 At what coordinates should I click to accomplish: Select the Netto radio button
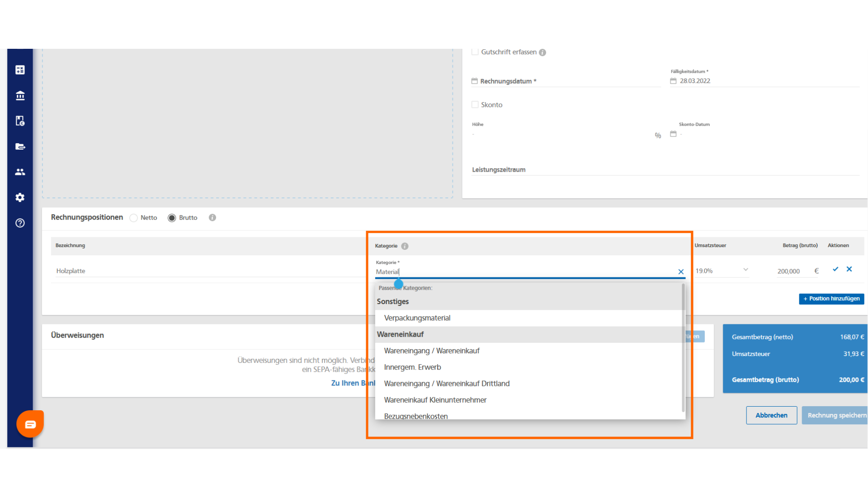point(134,218)
